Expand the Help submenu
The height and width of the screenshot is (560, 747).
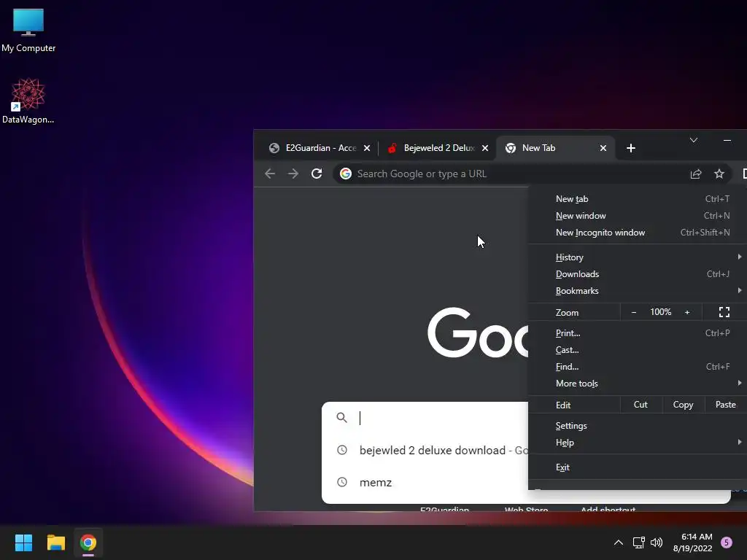coord(638,443)
